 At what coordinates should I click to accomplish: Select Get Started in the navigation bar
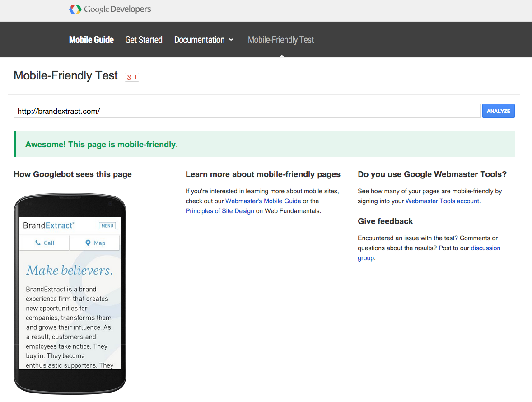tap(144, 40)
